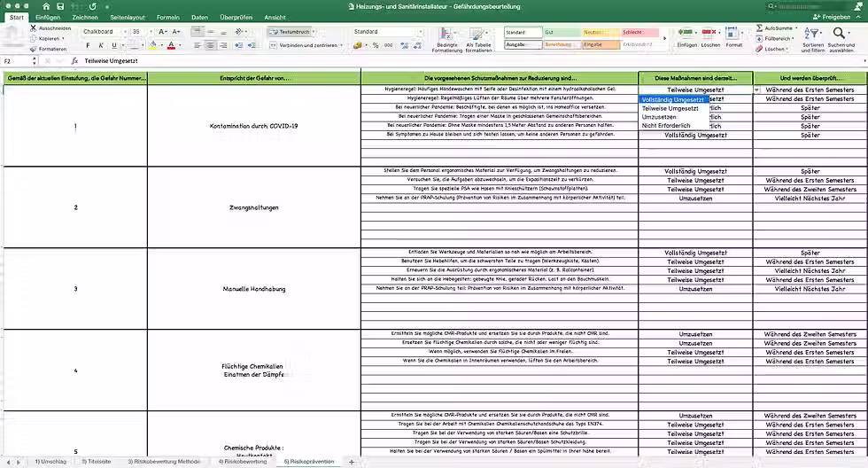Toggle underline with the U button
Screen dimensions: 868x468
click(114, 45)
